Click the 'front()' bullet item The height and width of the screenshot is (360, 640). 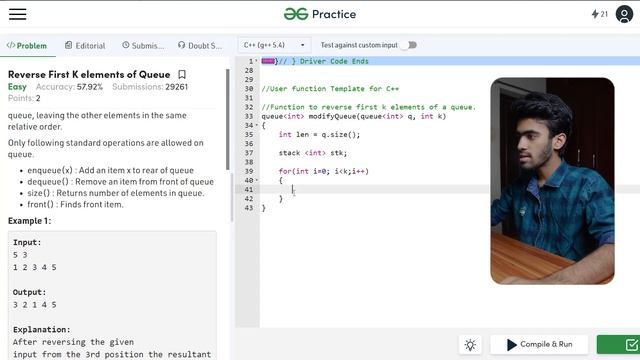(x=75, y=204)
